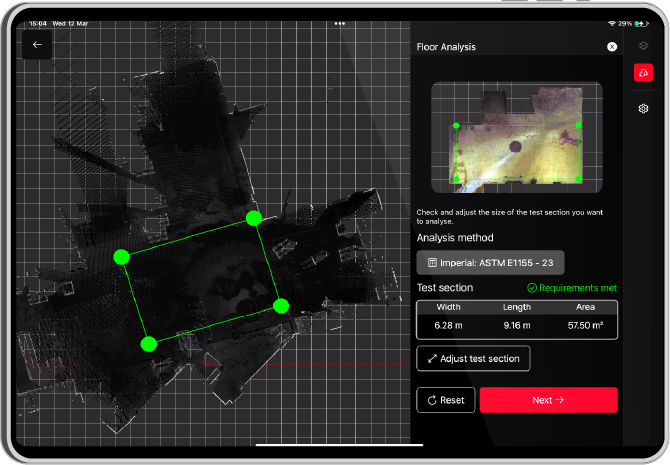Select the top corner handle of test section
The image size is (670, 465).
pyautogui.click(x=254, y=218)
